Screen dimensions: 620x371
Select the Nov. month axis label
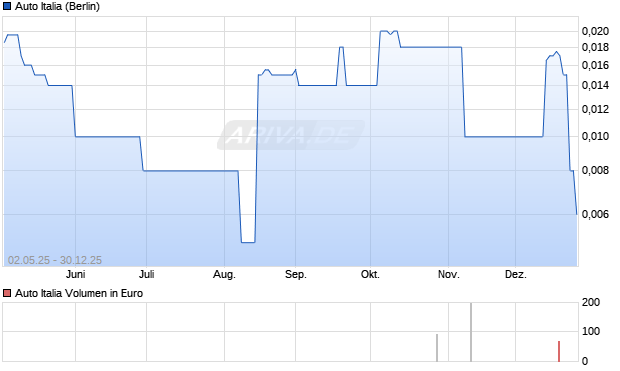pos(448,274)
